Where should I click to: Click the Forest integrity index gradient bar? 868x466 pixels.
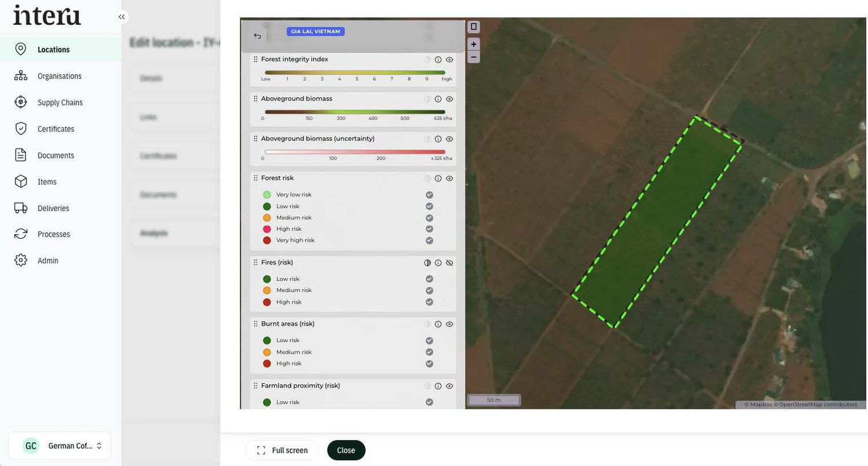(x=355, y=72)
